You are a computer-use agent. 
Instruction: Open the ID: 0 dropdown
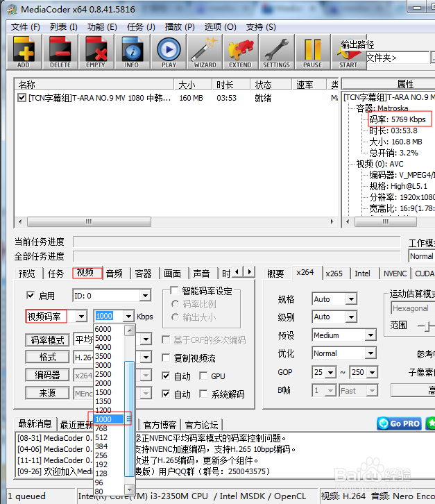[145, 296]
